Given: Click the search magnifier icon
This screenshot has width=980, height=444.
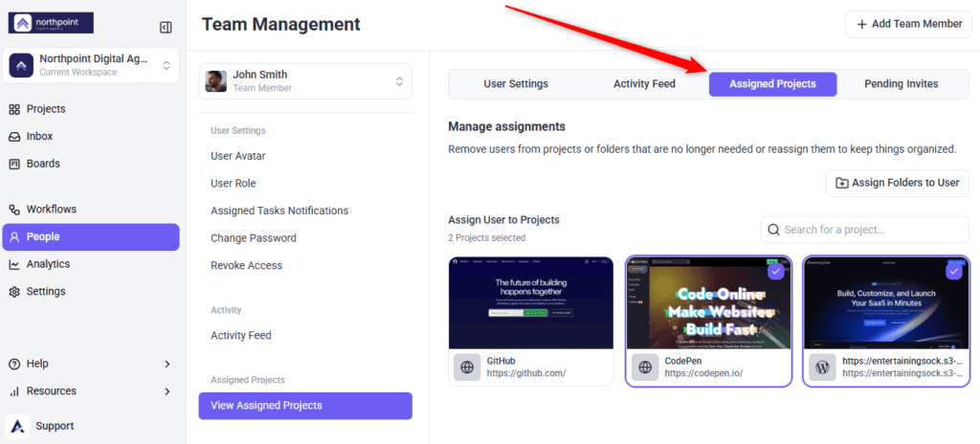Looking at the screenshot, I should 773,230.
